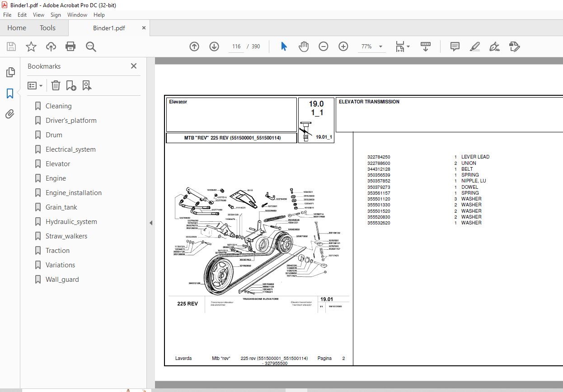Open the Cleaning bookmark
This screenshot has height=392, width=563.
click(58, 106)
